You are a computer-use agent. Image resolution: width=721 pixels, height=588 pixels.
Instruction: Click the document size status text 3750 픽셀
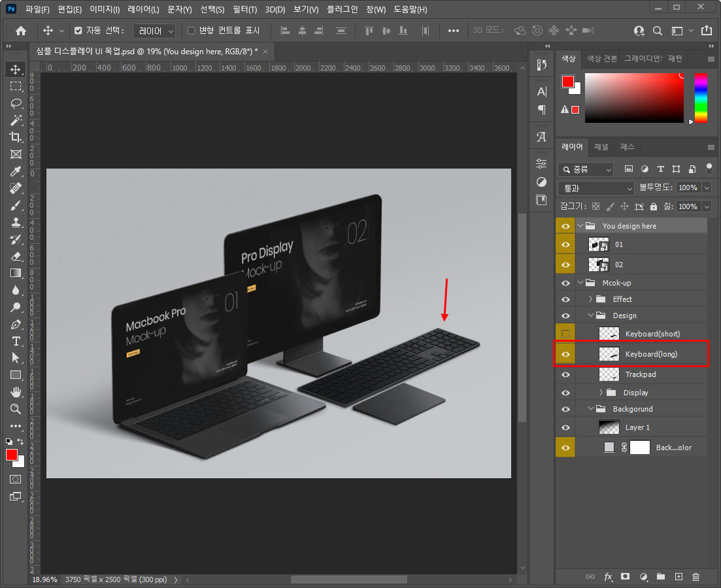pyautogui.click(x=116, y=580)
